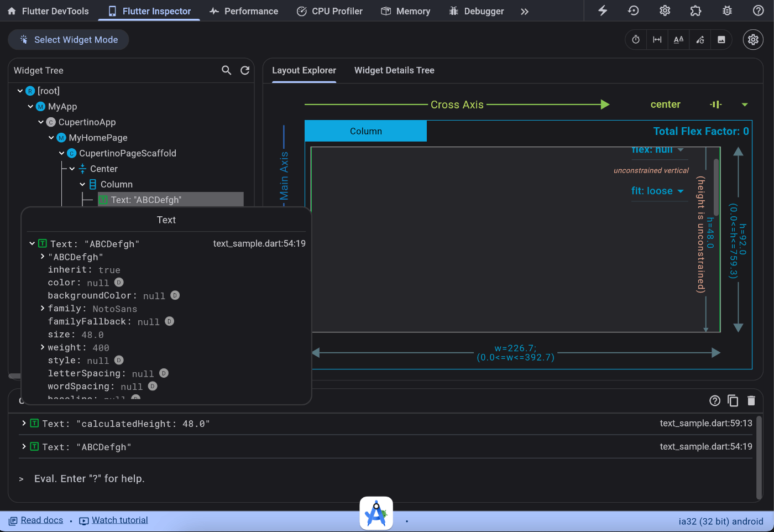Screen dimensions: 774x532
Task: Collapse the [root] tree node
Action: pos(20,91)
